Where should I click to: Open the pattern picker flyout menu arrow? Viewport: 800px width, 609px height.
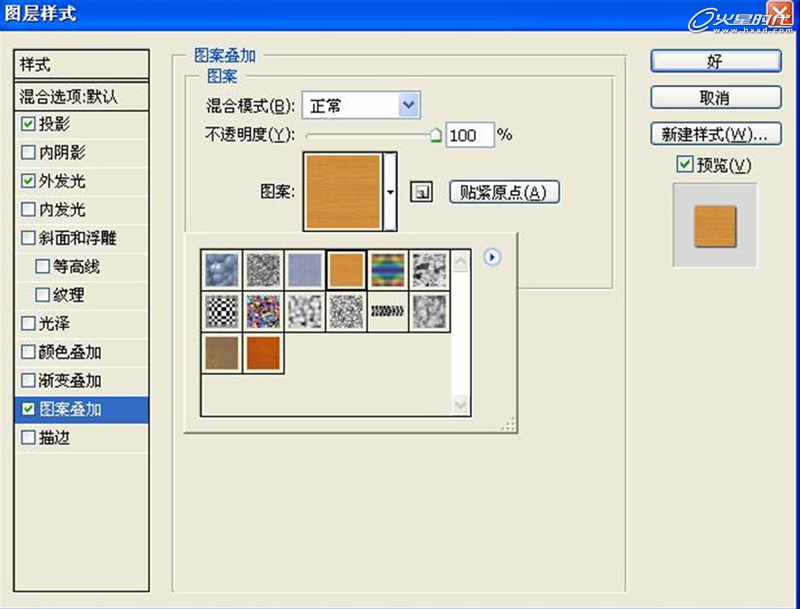click(491, 258)
